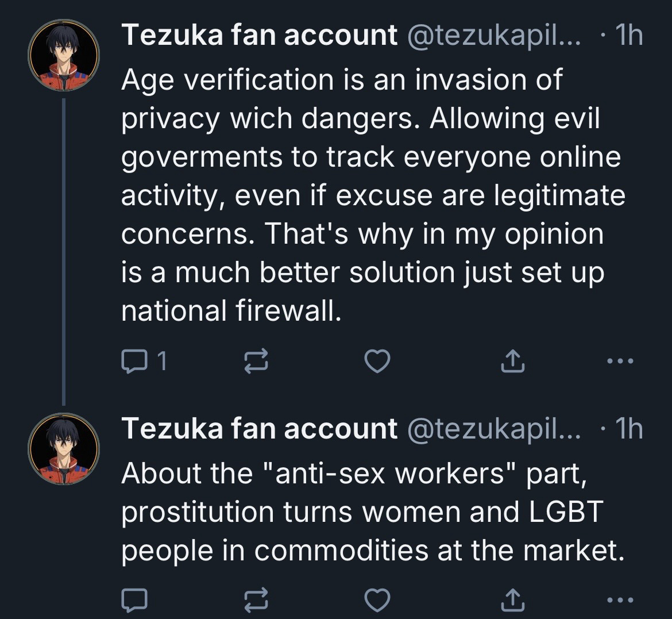Image resolution: width=672 pixels, height=619 pixels.
Task: Open more options for first tweet
Action: click(621, 361)
